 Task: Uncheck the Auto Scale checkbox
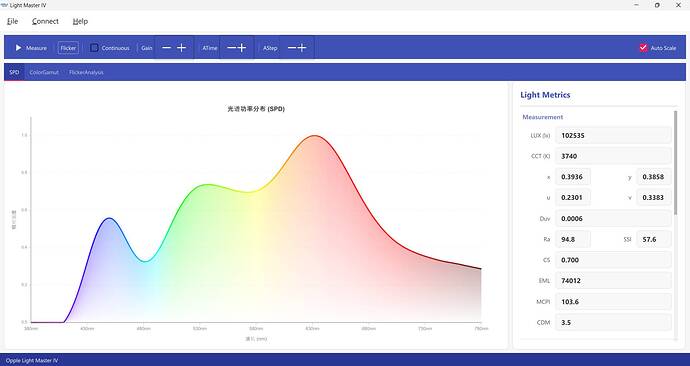[x=643, y=48]
